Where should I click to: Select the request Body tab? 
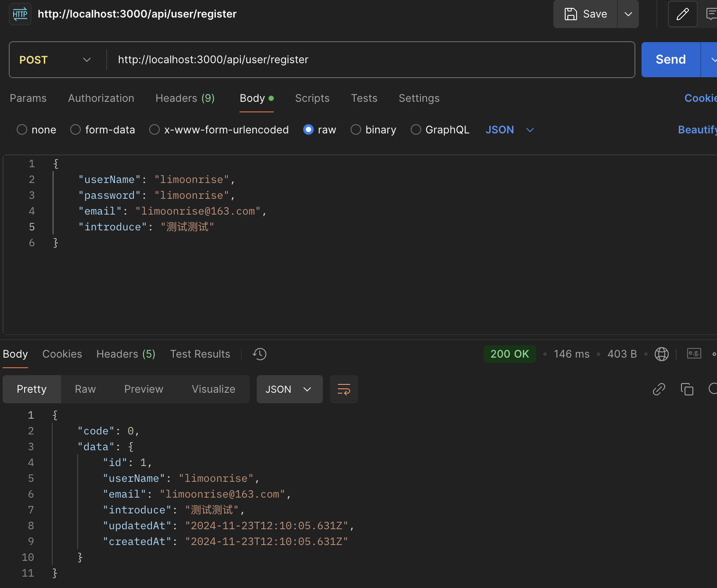pyautogui.click(x=257, y=98)
